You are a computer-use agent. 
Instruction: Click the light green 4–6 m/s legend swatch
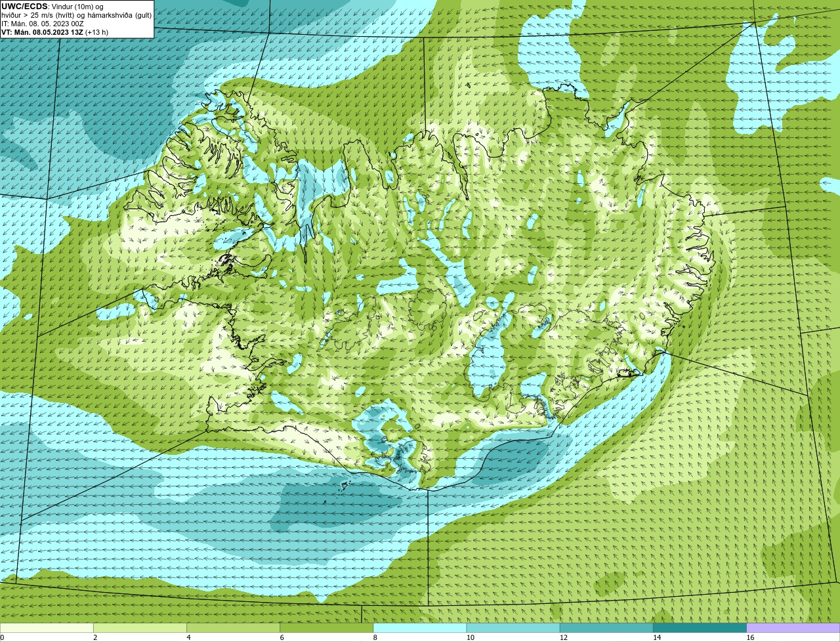[234, 628]
